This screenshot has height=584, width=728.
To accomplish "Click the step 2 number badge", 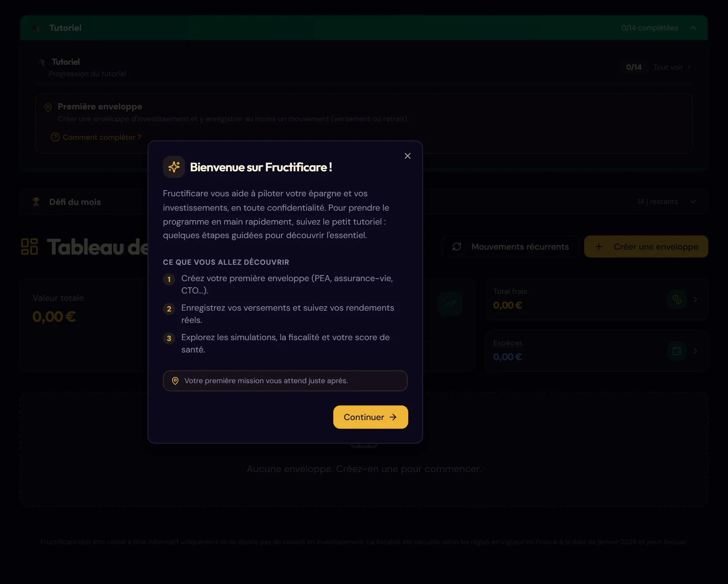I will click(x=169, y=309).
